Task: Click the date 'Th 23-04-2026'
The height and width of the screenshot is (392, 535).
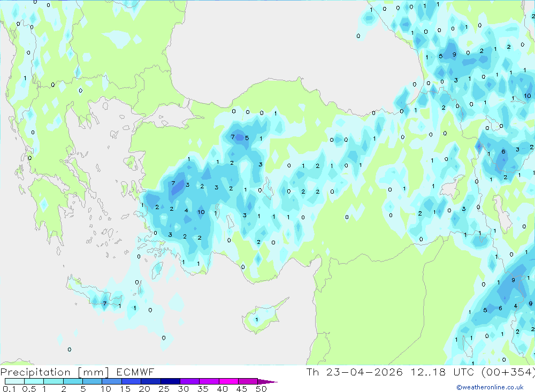Action: [354, 372]
